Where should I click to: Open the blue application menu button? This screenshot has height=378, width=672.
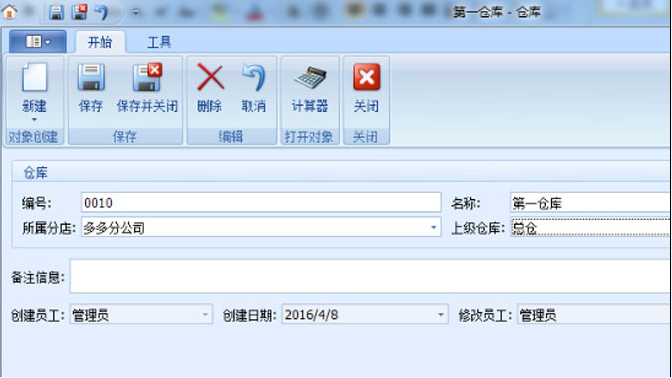pos(38,42)
